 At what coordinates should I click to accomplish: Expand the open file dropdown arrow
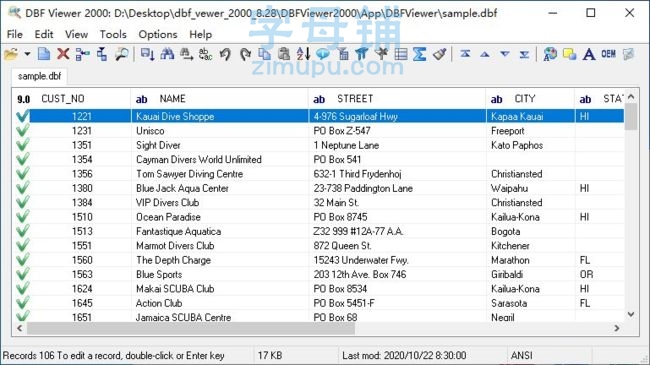[x=27, y=54]
